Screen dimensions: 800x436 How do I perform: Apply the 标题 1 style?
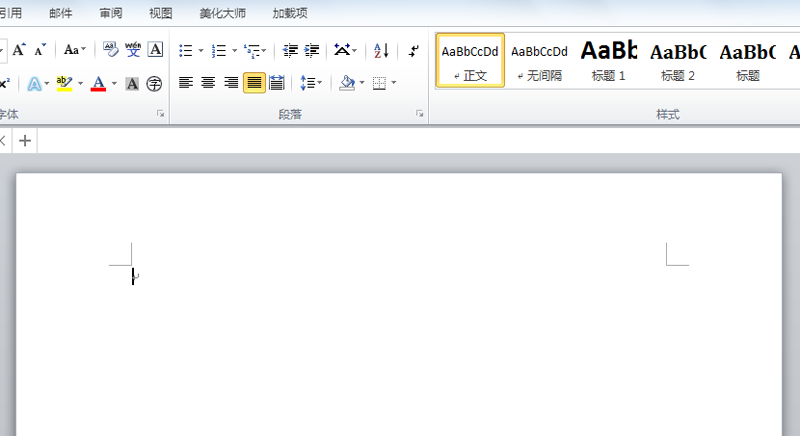point(609,61)
